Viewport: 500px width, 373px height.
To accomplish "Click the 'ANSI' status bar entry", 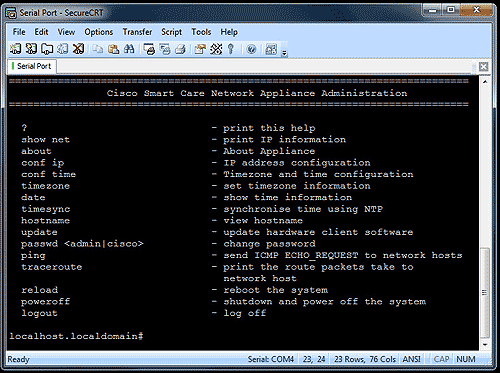I will pos(412,359).
